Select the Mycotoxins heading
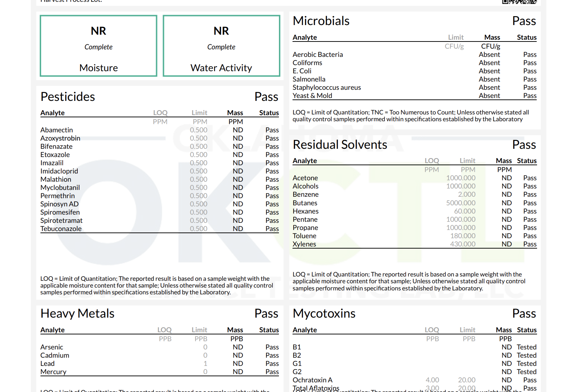 coord(324,313)
